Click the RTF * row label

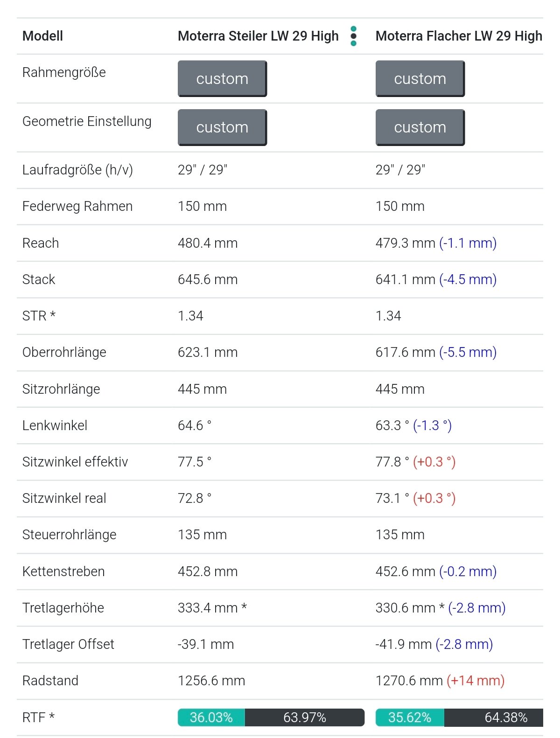[38, 717]
